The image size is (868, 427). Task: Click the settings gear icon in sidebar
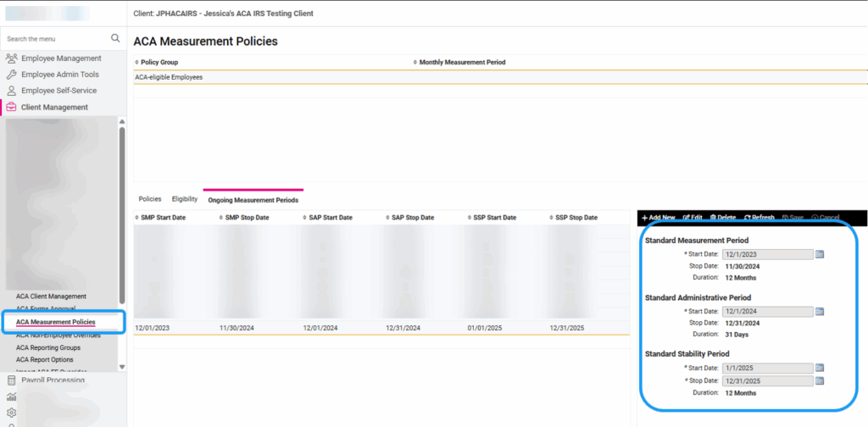11,413
